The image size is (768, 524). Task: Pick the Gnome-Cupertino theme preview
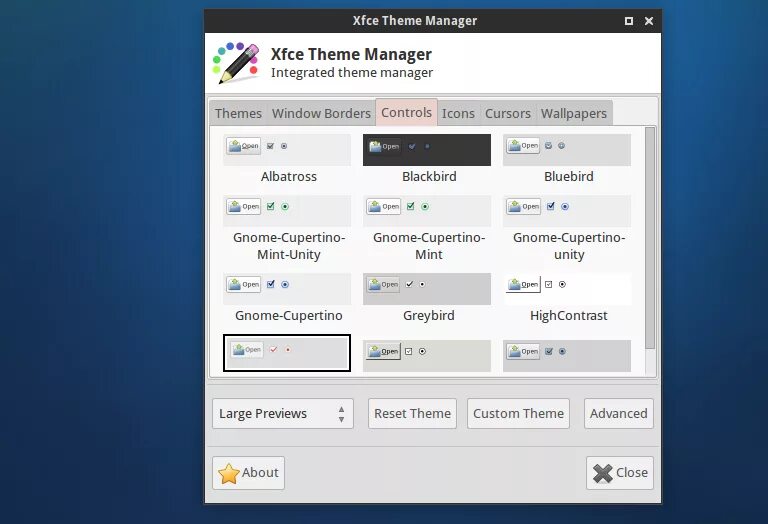[x=287, y=289]
